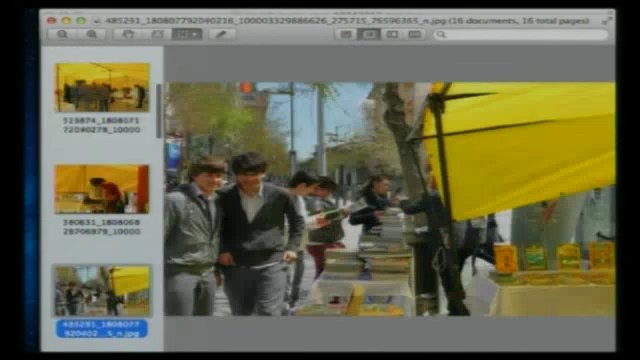The width and height of the screenshot is (640, 360).
Task: Click the document proxy icon in title bar
Action: tap(97, 20)
